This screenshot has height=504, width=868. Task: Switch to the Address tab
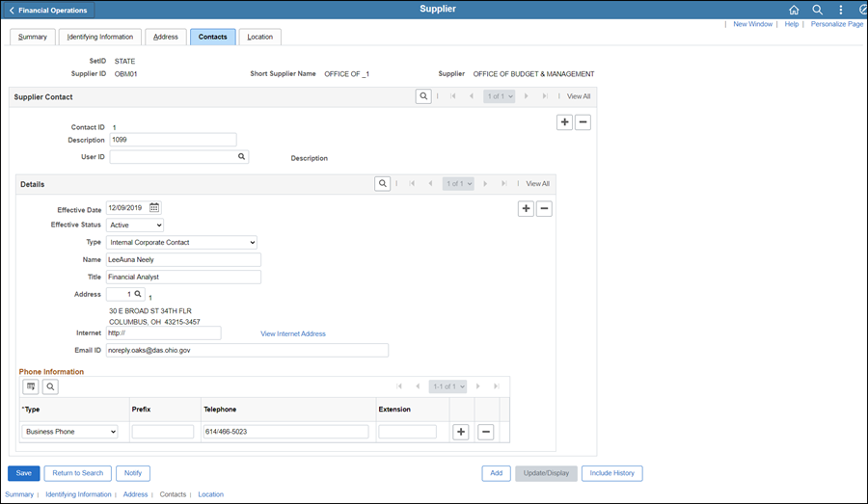pyautogui.click(x=166, y=37)
